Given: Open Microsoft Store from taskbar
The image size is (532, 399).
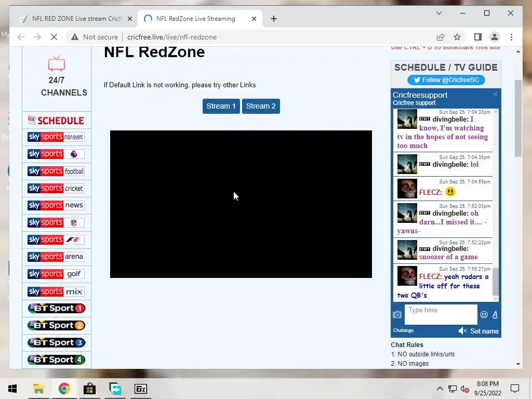Looking at the screenshot, I should click(x=89, y=389).
